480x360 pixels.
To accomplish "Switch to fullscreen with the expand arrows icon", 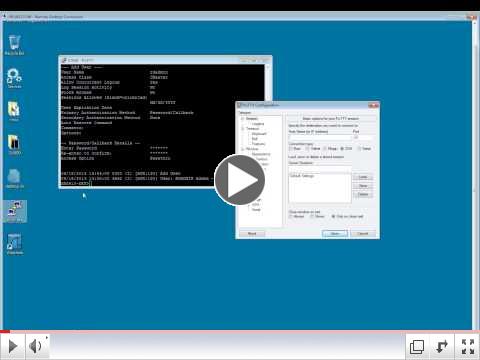I will pos(468,347).
